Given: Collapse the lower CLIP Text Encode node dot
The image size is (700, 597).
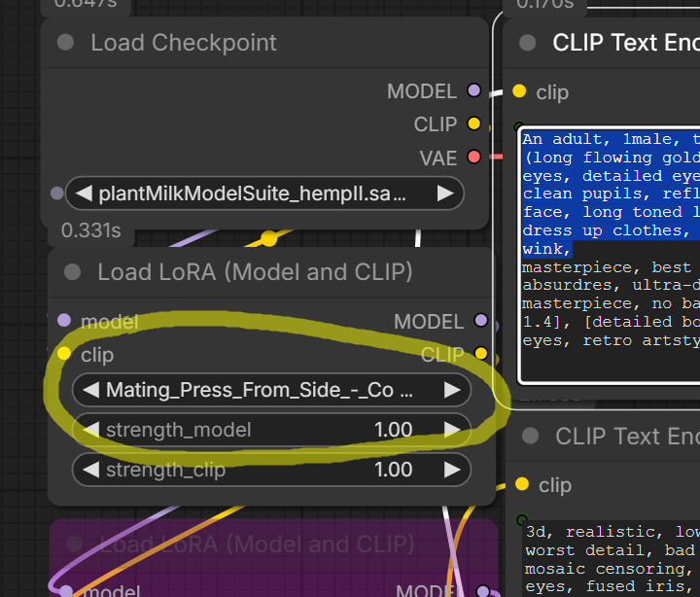Looking at the screenshot, I should pyautogui.click(x=531, y=436).
